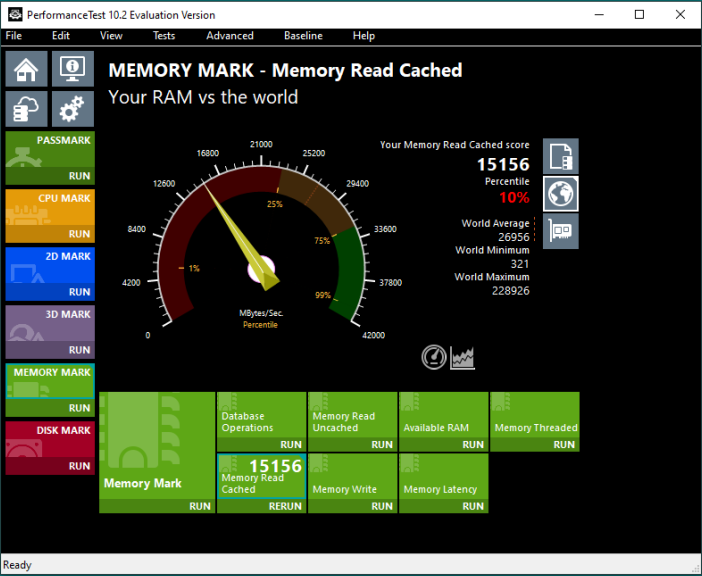Click the score value 15156
Image resolution: width=702 pixels, height=576 pixels.
point(503,164)
